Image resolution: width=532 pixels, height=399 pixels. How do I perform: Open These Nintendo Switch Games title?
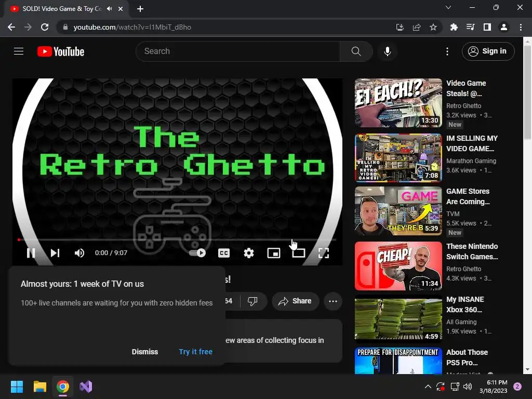[x=472, y=251]
